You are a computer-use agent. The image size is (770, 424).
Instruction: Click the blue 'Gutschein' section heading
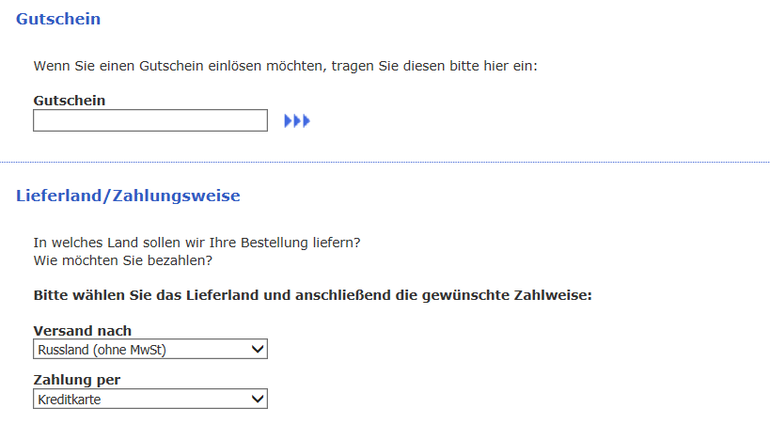[x=58, y=19]
